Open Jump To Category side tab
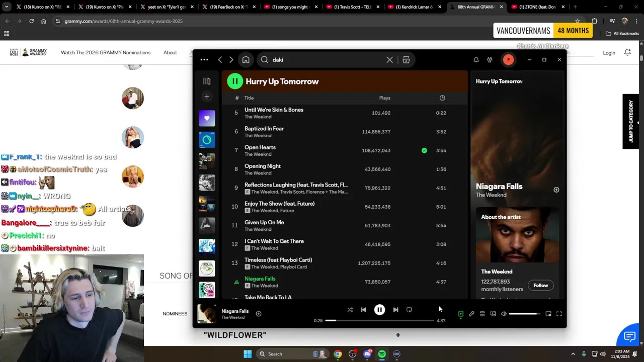Screen dimensions: 644x362 pos(630,122)
